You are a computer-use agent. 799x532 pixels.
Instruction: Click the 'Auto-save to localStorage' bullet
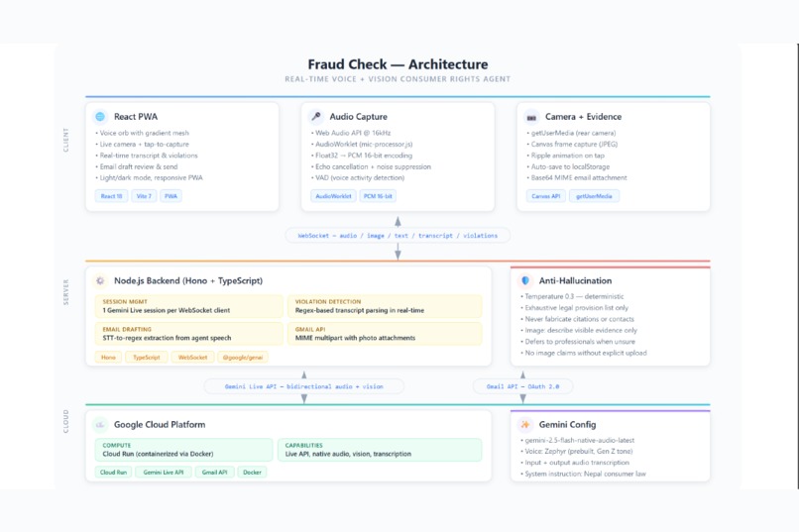(x=568, y=166)
